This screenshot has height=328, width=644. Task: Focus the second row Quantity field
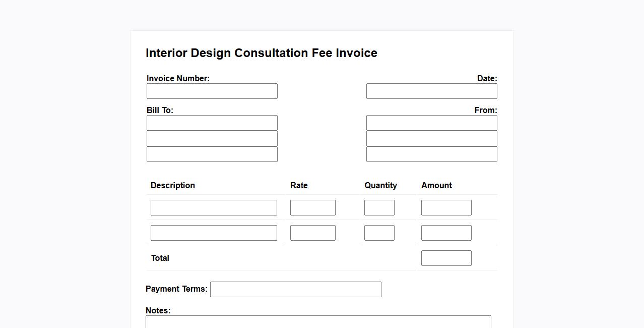coord(379,233)
